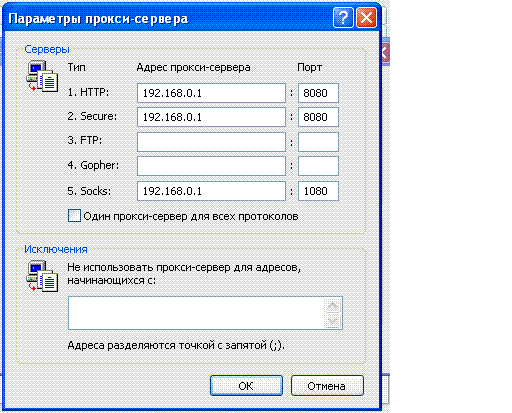
Task: Focus the empty FTP address field
Action: click(211, 142)
